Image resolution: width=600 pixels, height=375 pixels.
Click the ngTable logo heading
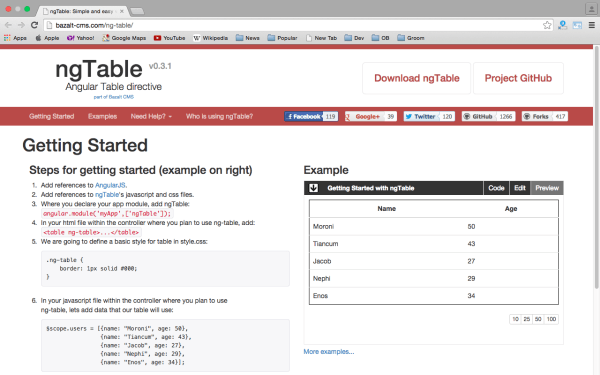(x=99, y=69)
